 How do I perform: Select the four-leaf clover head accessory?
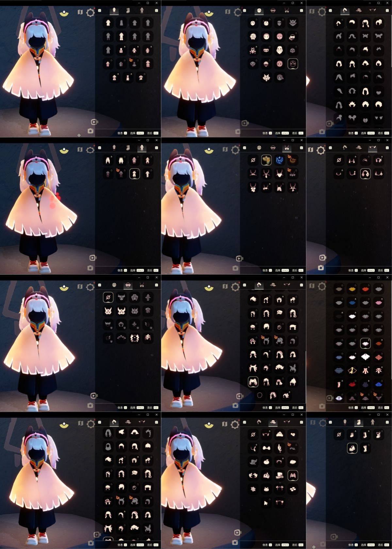coord(293,489)
